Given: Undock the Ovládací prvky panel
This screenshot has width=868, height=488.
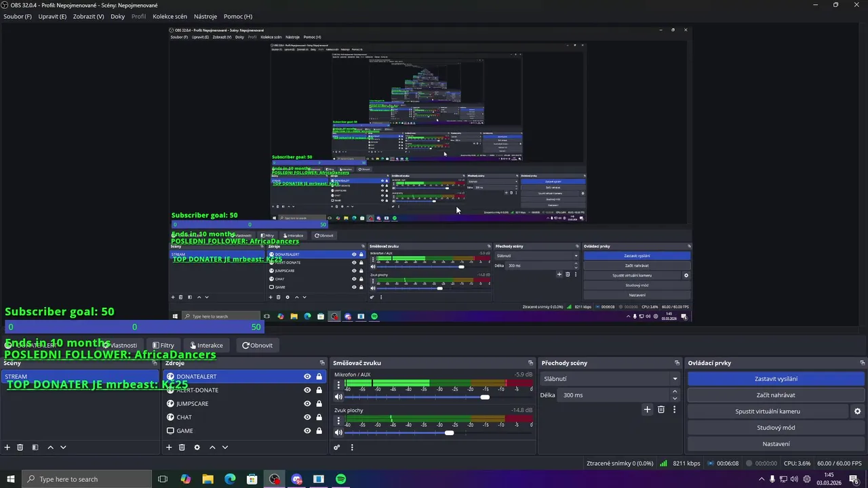Looking at the screenshot, I should click(862, 363).
